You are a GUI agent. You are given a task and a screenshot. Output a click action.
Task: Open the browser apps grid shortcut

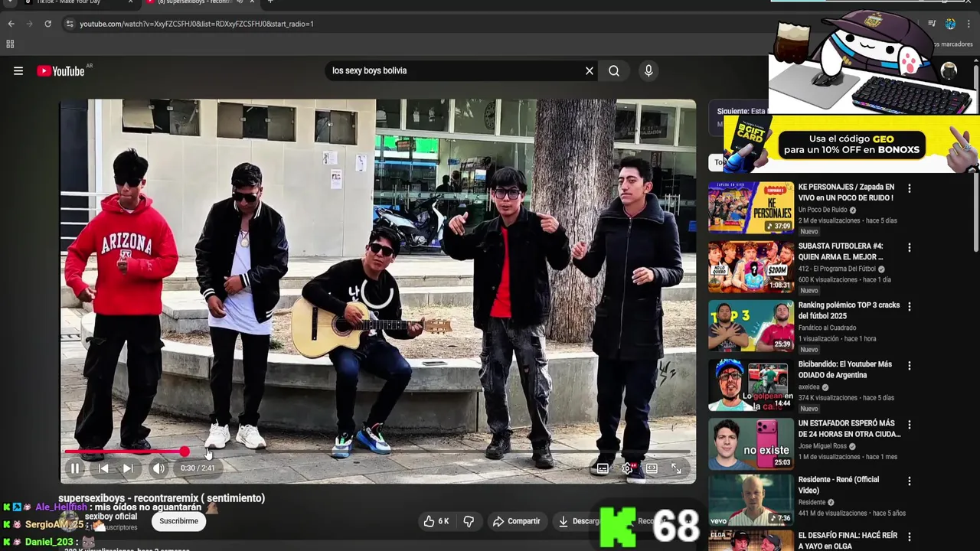point(10,44)
